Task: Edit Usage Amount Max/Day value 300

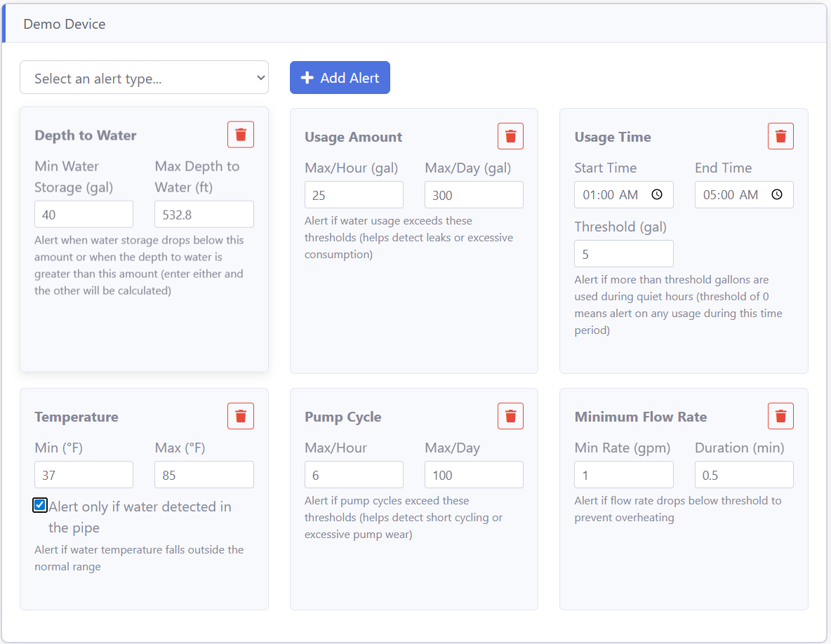Action: click(x=474, y=195)
